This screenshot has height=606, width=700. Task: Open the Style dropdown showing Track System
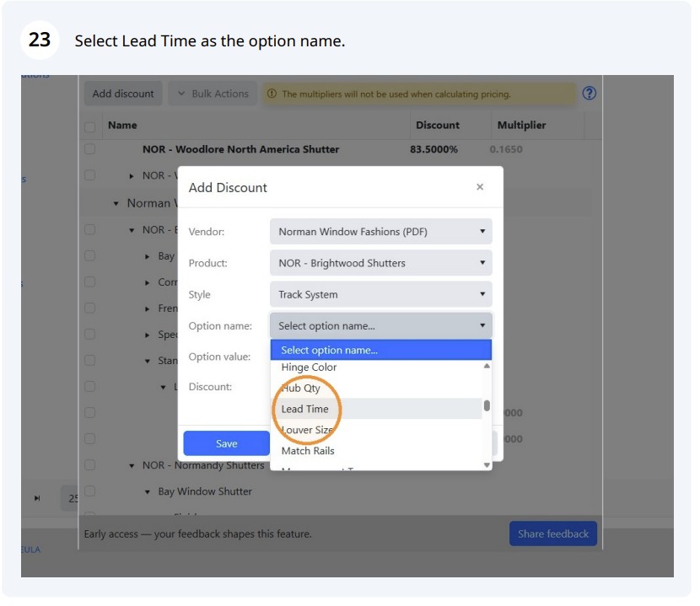coord(381,294)
